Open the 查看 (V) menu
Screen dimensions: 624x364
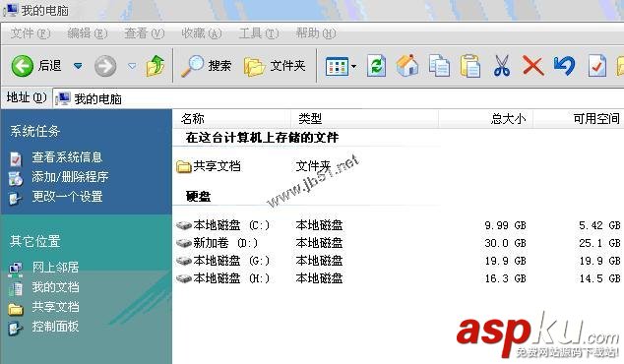(x=144, y=33)
